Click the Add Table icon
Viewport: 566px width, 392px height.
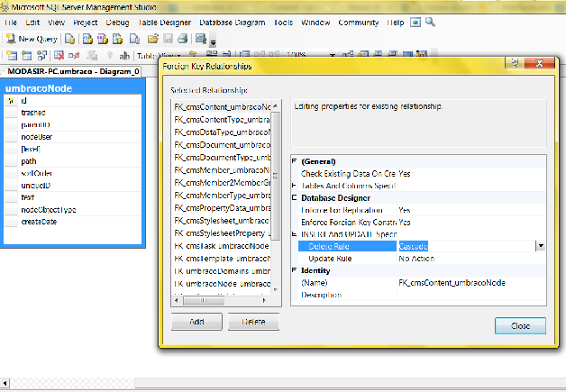pos(27,55)
